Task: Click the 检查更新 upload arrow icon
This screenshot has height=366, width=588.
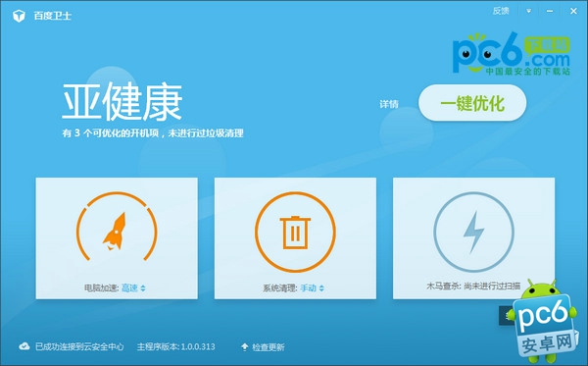Action: (x=244, y=346)
